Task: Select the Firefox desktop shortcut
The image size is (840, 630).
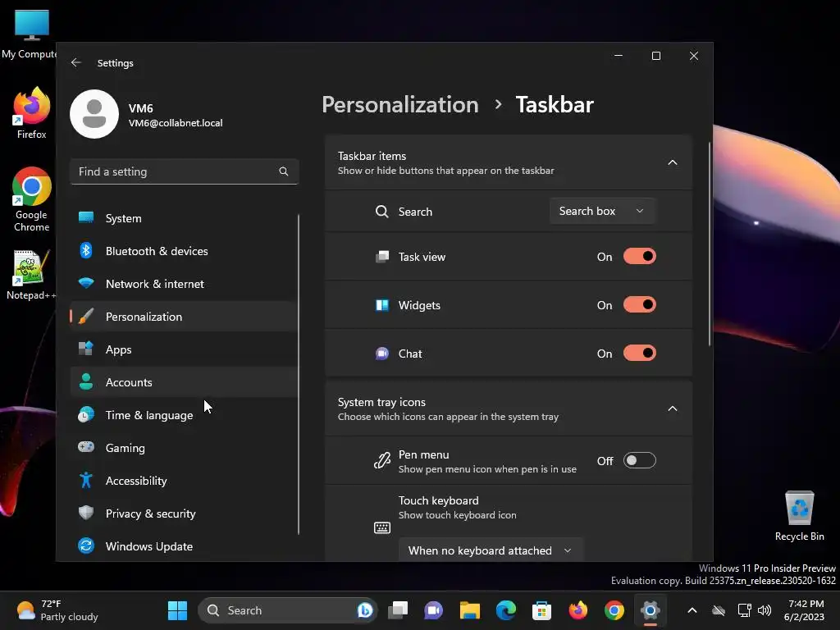Action: point(32,113)
